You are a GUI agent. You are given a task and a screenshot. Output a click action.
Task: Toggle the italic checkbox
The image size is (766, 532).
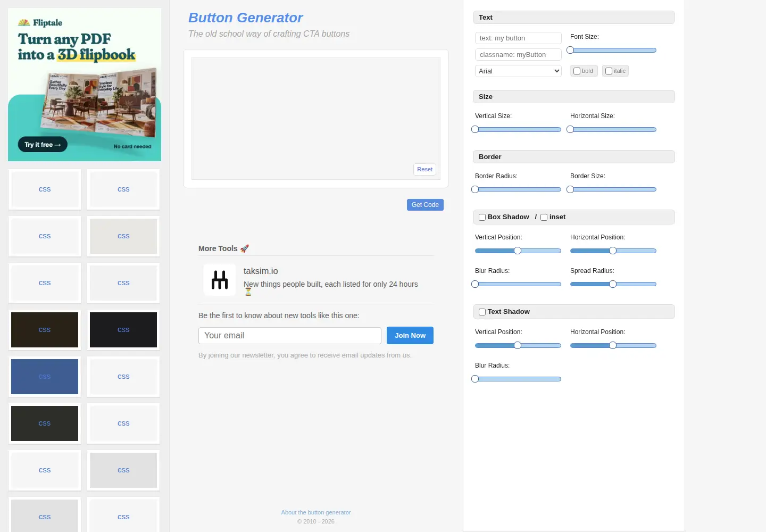[x=609, y=71]
